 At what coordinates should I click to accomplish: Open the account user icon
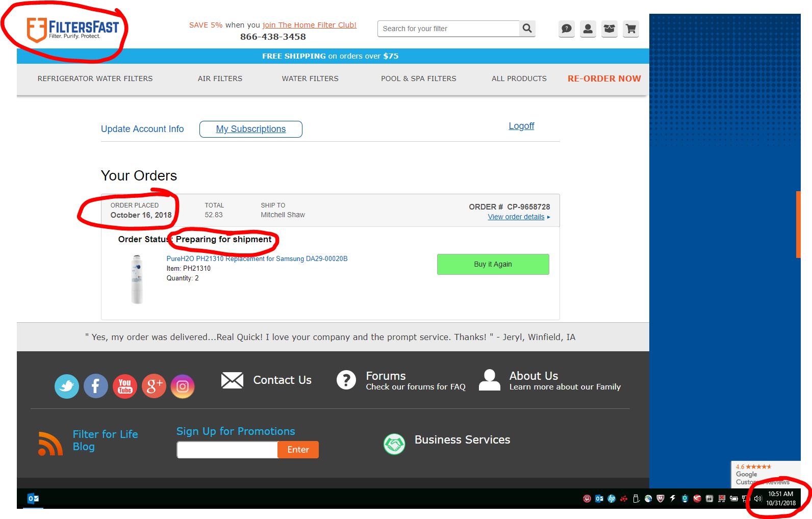588,29
